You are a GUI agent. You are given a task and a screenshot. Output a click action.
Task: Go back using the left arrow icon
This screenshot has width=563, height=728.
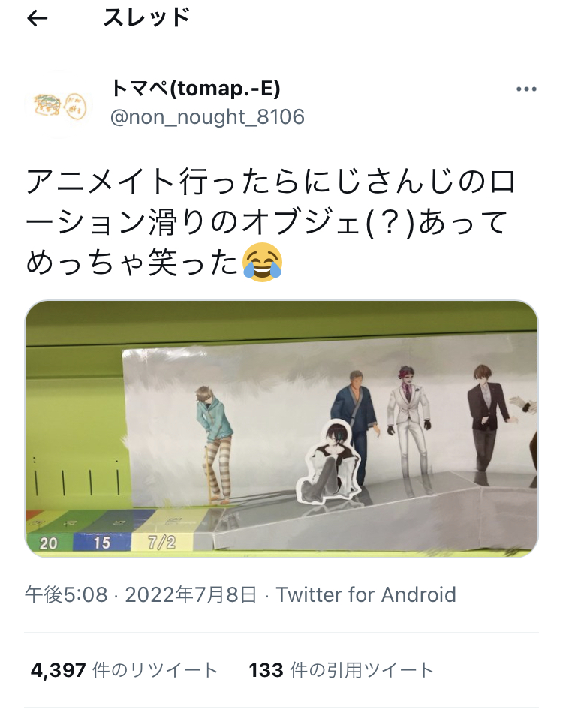point(38,19)
